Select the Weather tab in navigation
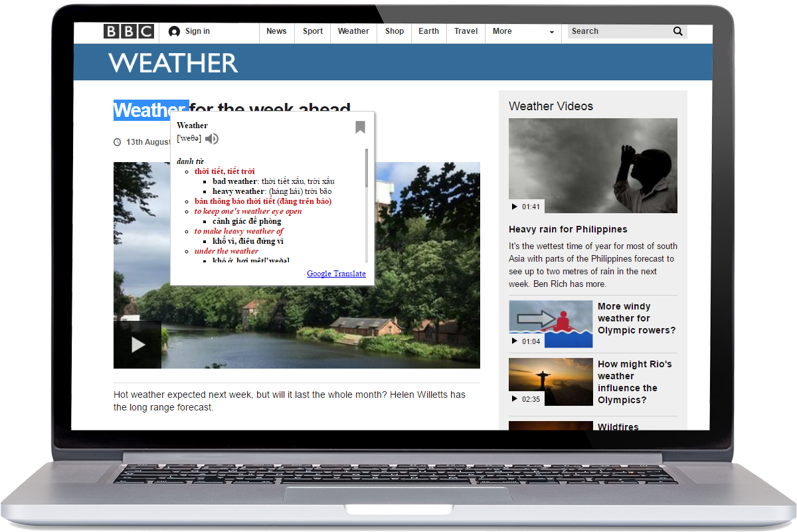 (353, 31)
